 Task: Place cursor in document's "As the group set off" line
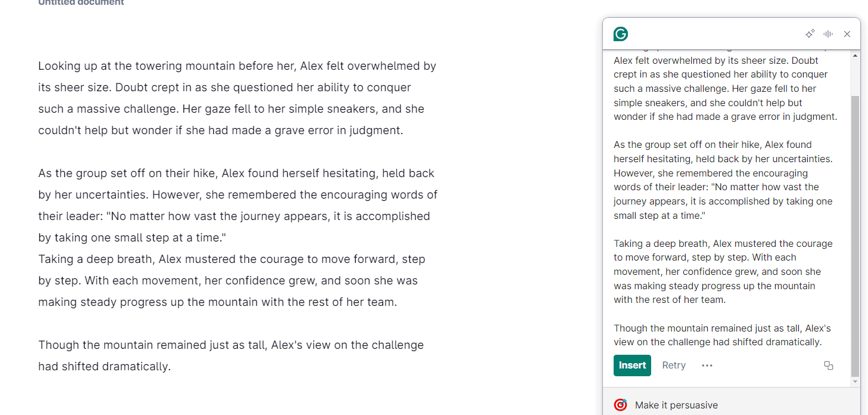[119, 174]
